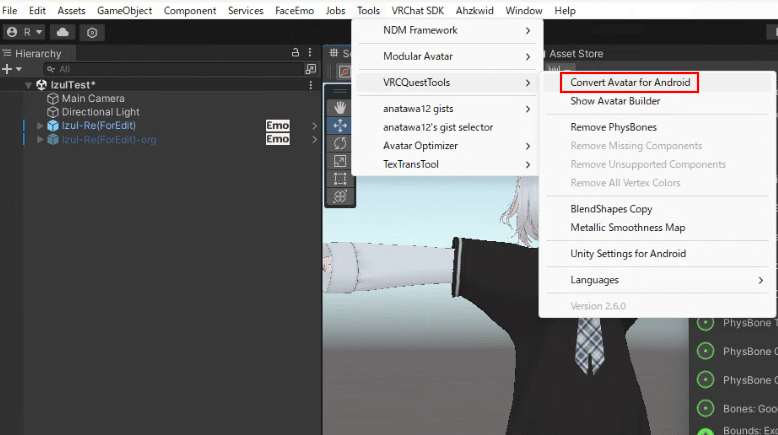The width and height of the screenshot is (778, 435).
Task: Open the cloud services icon
Action: [63, 32]
